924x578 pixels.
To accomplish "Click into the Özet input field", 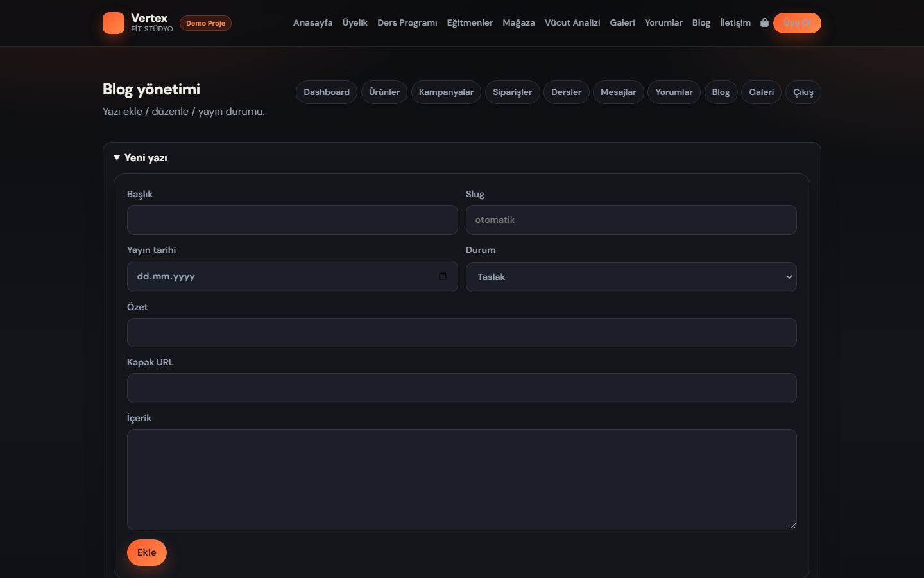I will [462, 333].
